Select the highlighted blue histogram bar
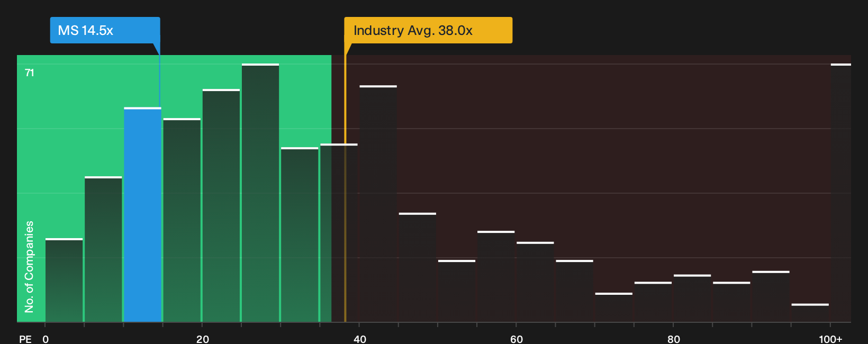Image resolution: width=868 pixels, height=344 pixels. point(142,214)
